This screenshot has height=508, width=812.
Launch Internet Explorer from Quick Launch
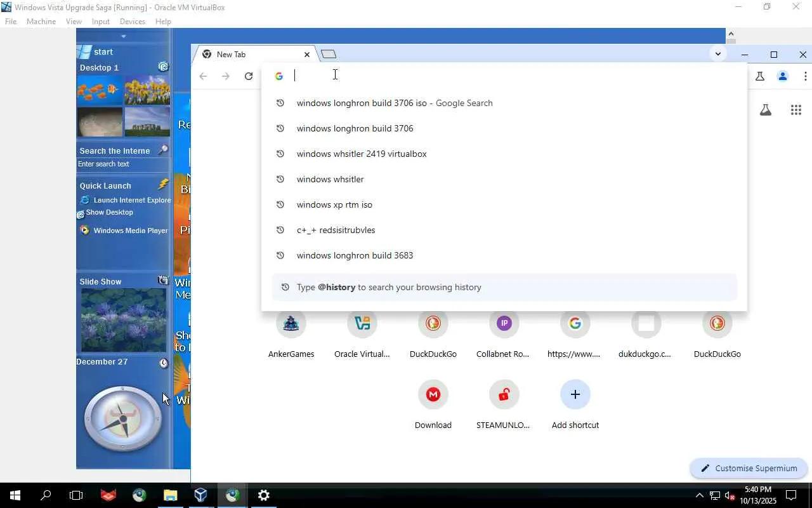[x=126, y=200]
